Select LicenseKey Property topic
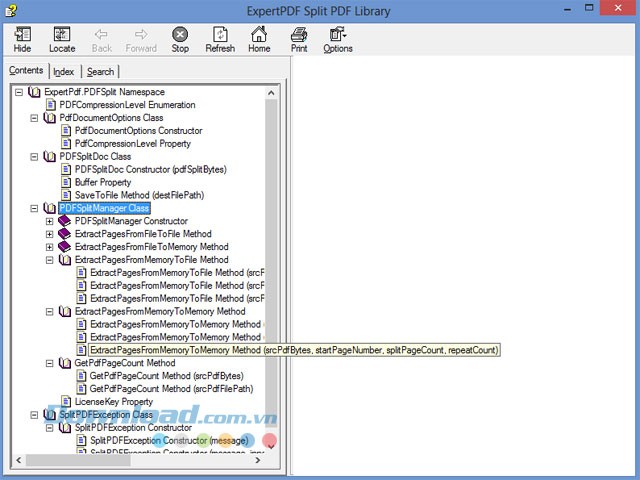 coord(114,402)
